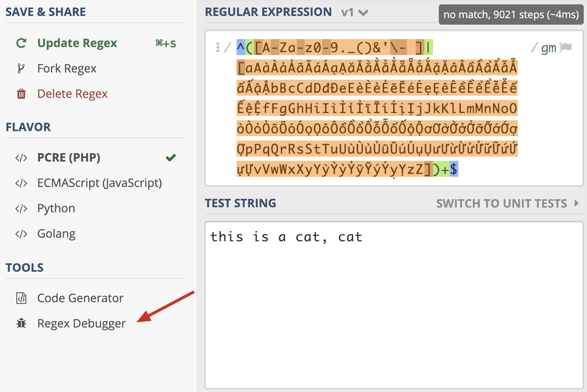587x392 pixels.
Task: Expand the Switch to Unit Tests arrow
Action: click(576, 203)
